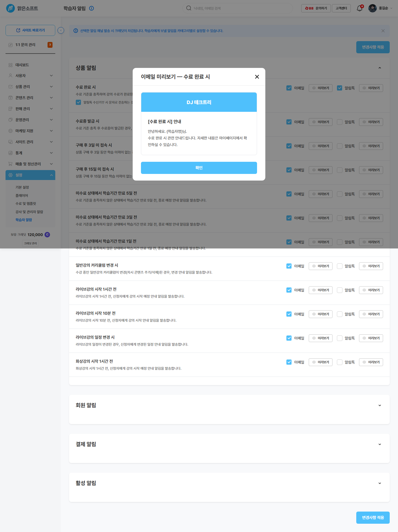Click the 콘텐츠 관리 sidebar icon
398x532 pixels.
point(11,98)
